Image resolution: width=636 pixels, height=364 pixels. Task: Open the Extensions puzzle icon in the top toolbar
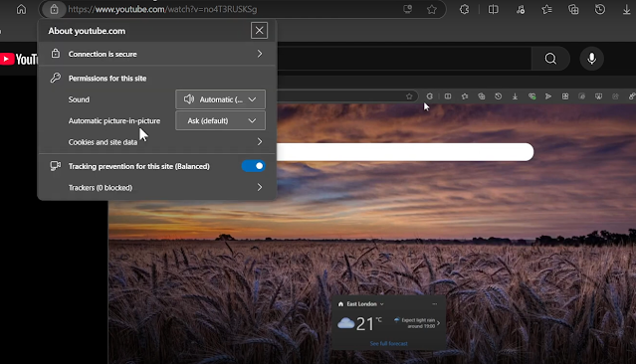pos(465,9)
